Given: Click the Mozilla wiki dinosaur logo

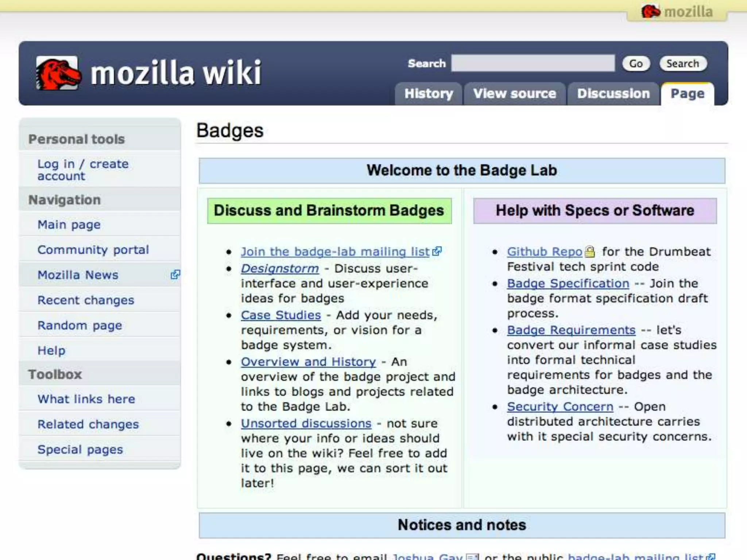Looking at the screenshot, I should tap(58, 73).
